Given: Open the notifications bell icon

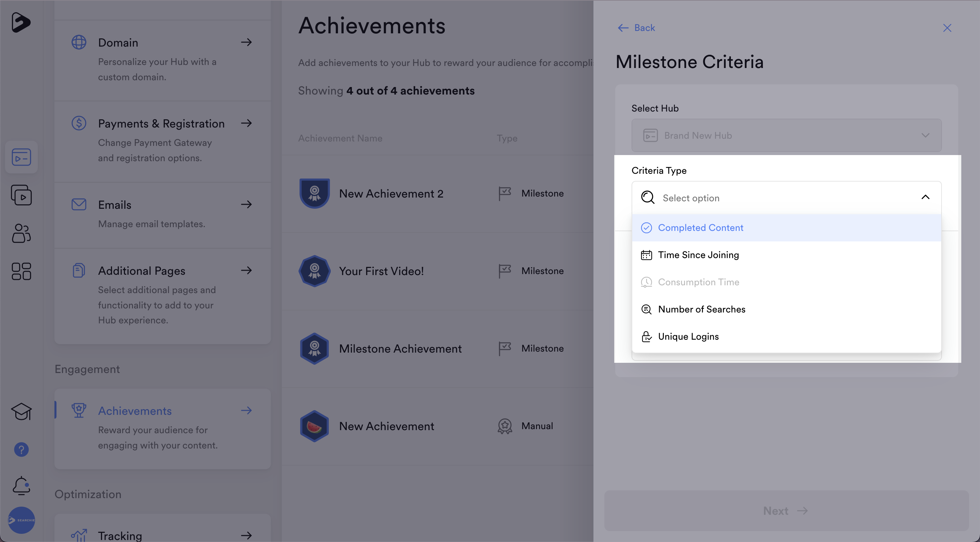Looking at the screenshot, I should coord(21,486).
